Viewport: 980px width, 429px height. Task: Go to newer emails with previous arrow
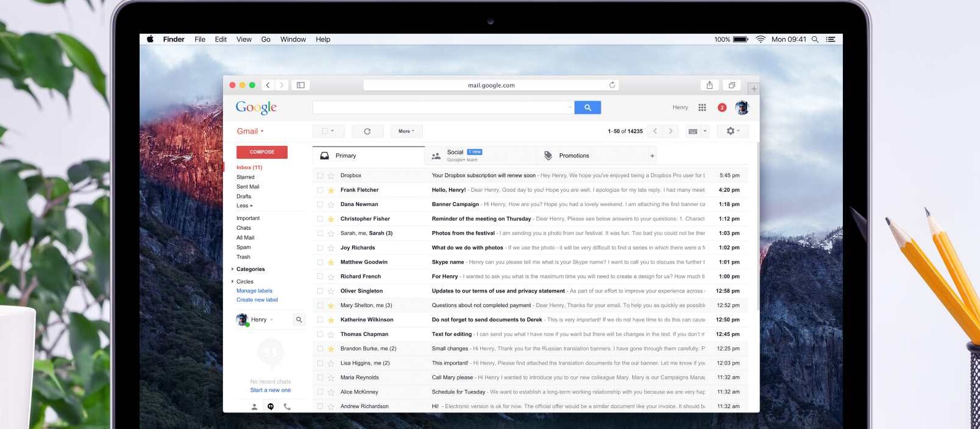pyautogui.click(x=655, y=131)
